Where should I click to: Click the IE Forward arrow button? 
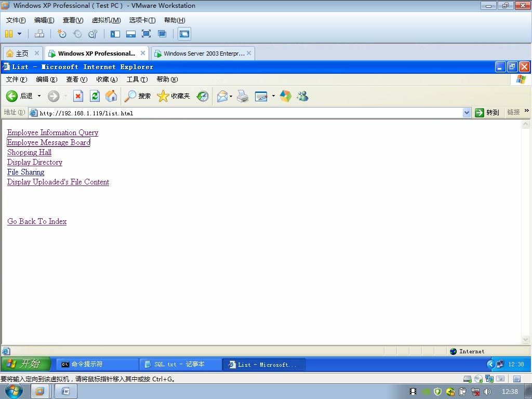pyautogui.click(x=54, y=96)
